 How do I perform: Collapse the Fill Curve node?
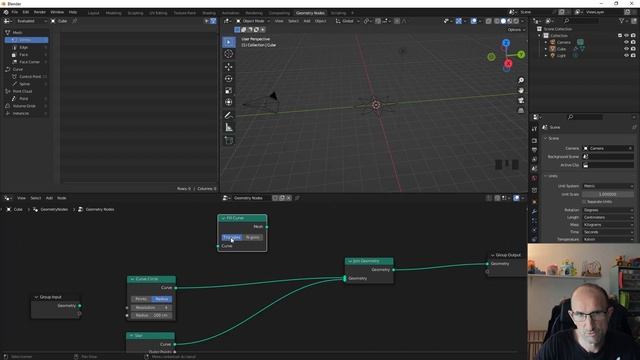point(223,218)
